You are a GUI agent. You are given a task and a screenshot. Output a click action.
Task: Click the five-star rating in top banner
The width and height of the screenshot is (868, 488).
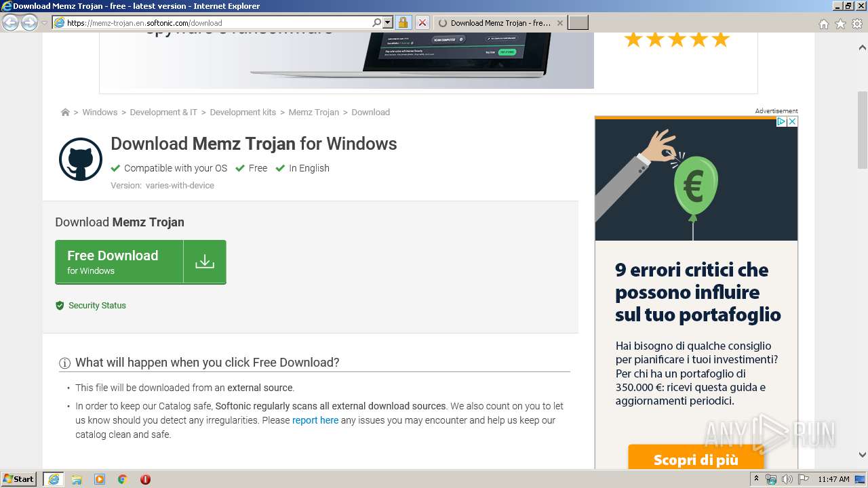(x=677, y=39)
